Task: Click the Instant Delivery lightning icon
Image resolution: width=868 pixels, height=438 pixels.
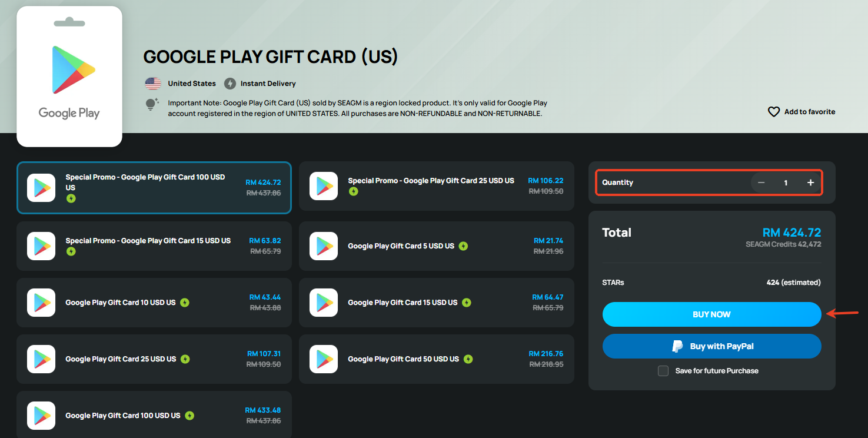Action: click(x=230, y=84)
